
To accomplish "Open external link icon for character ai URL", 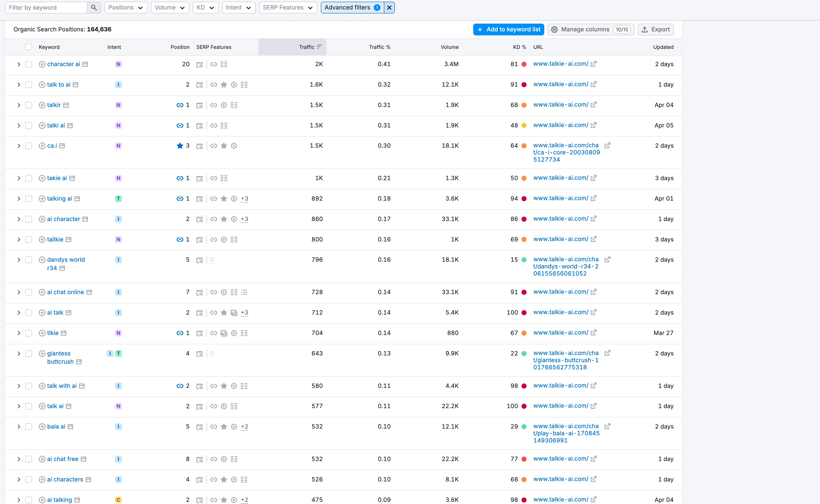I will [594, 64].
